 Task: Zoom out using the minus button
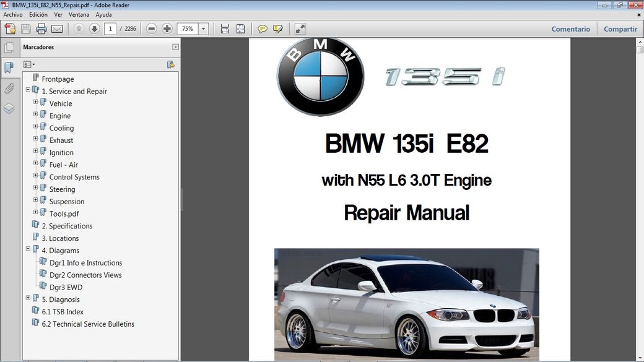pos(152,29)
